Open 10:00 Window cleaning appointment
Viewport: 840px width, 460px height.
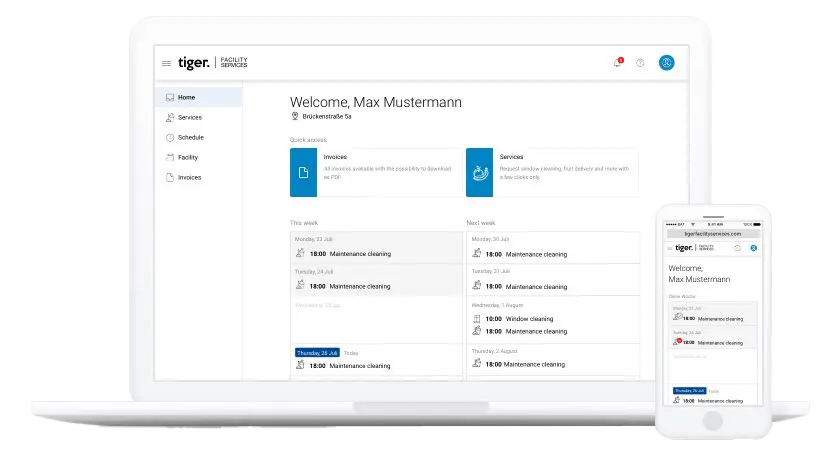pyautogui.click(x=529, y=319)
